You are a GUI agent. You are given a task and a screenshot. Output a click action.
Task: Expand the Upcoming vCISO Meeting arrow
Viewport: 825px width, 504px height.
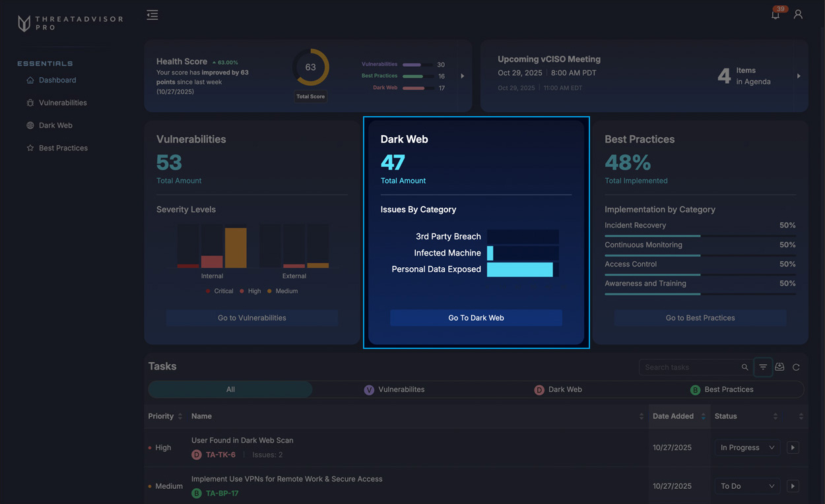[x=799, y=76]
